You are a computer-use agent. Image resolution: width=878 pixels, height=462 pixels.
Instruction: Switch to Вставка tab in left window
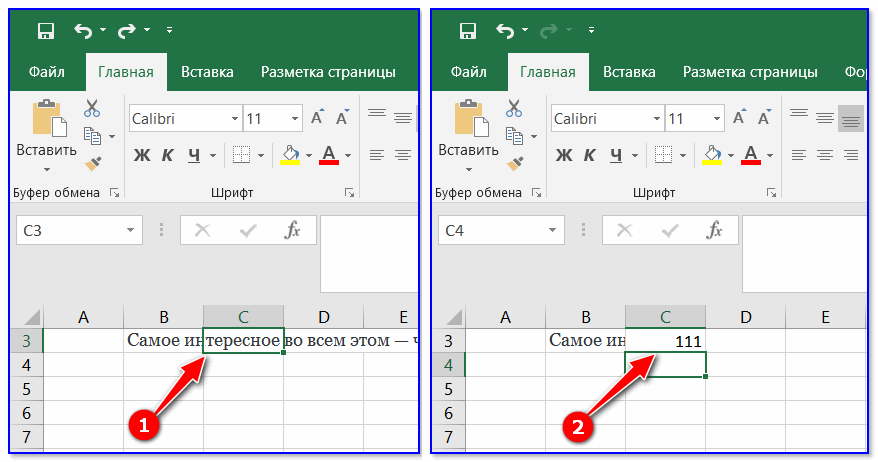tap(207, 72)
